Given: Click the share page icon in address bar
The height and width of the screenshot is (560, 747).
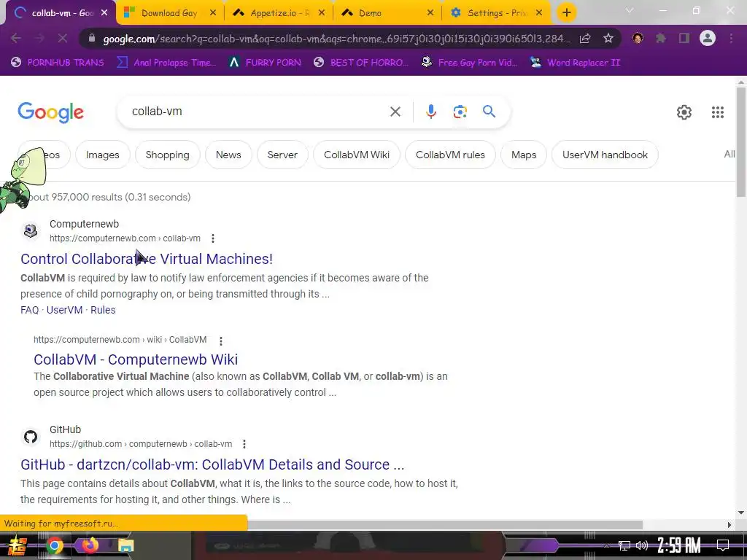Looking at the screenshot, I should point(585,39).
